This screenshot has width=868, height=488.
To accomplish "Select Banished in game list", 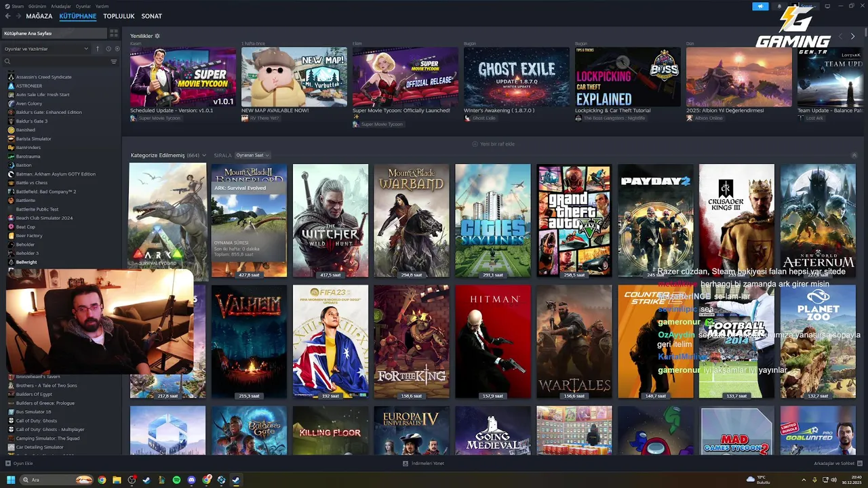I will click(26, 129).
